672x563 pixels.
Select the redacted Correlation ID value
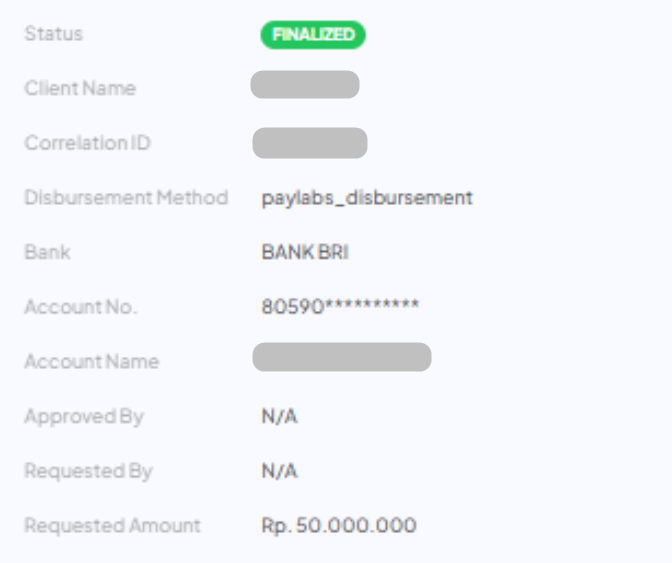point(310,143)
